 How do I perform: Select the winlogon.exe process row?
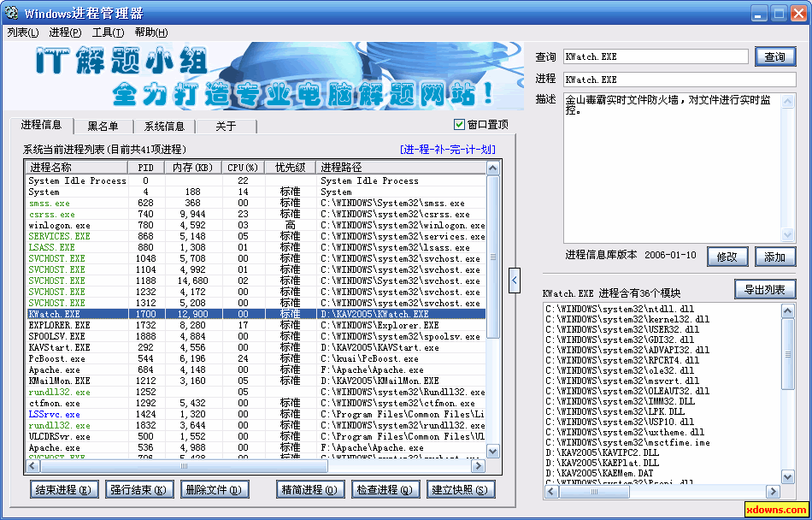(256, 225)
